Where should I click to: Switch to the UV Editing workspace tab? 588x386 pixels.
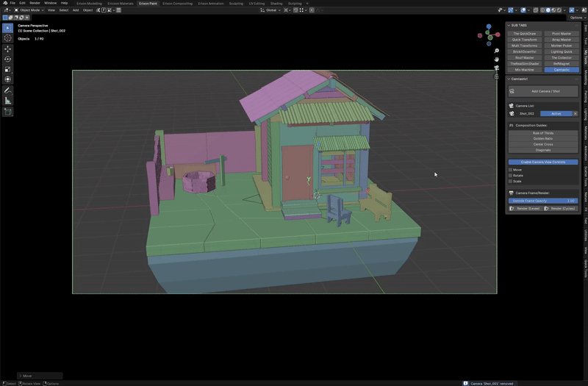tap(257, 4)
